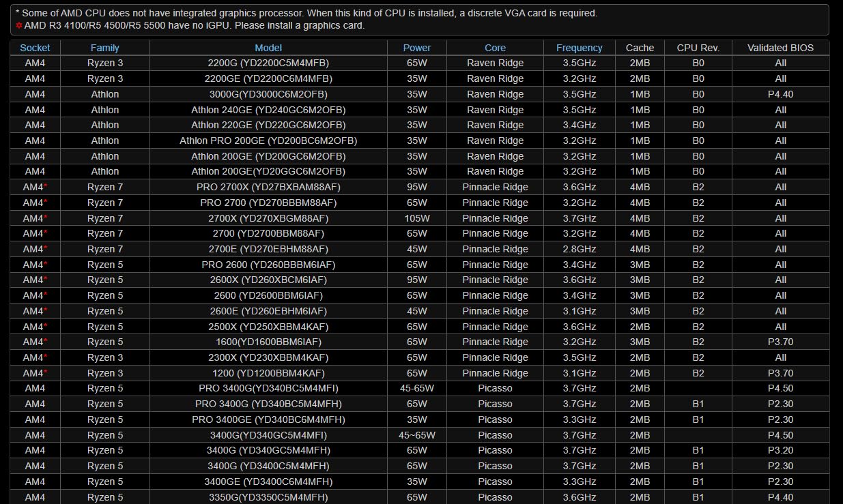Select the 2200G (YD2200C5M4MFB) model cell

pyautogui.click(x=268, y=63)
